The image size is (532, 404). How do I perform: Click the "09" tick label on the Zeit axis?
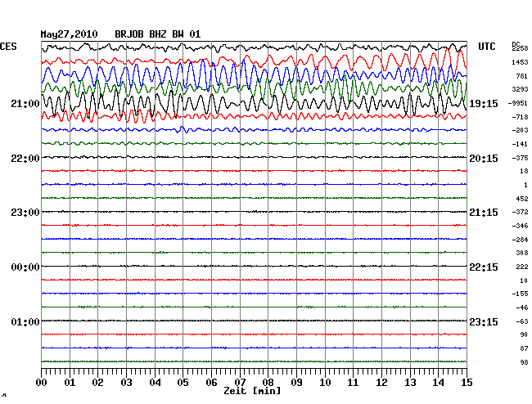click(x=296, y=383)
